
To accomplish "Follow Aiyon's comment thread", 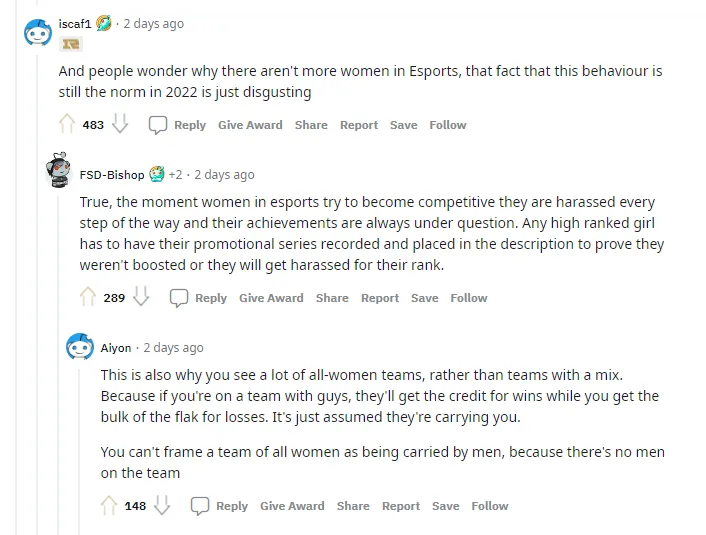I will coord(490,506).
